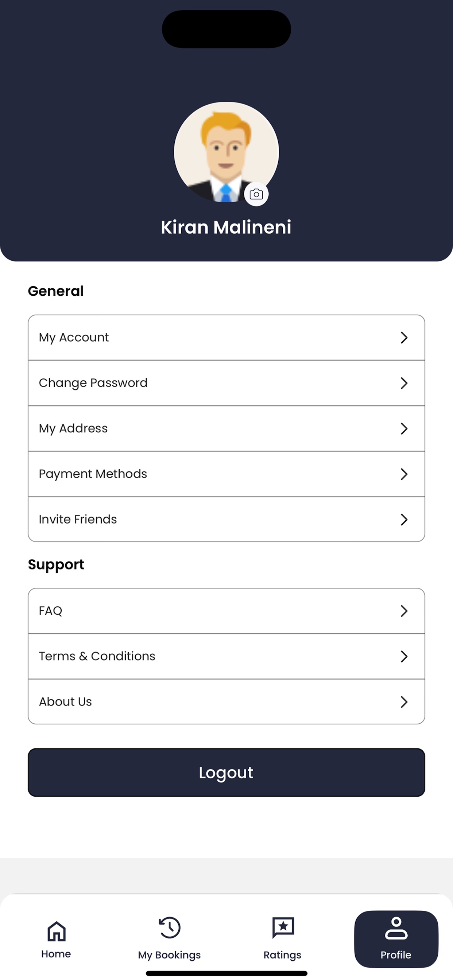Tap the camera icon on profile photo

pos(256,194)
